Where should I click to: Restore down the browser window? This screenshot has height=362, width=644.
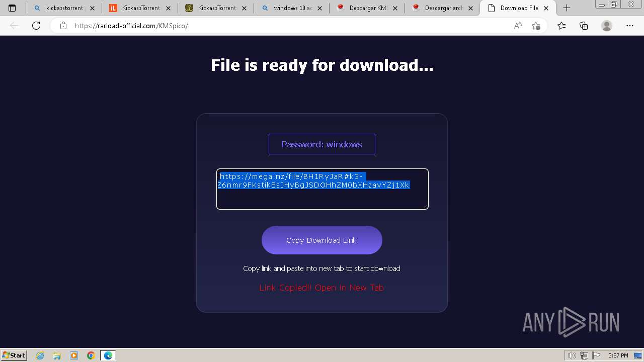tap(614, 5)
